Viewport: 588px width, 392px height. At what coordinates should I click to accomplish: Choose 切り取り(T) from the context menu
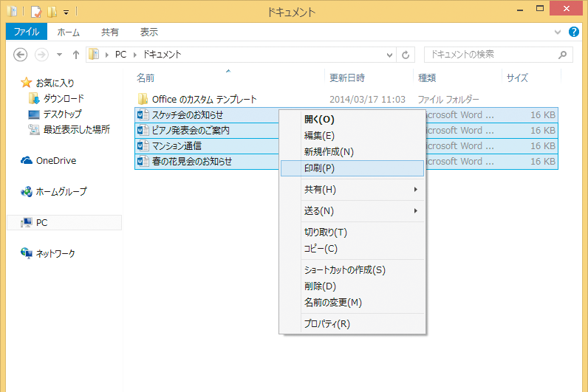pos(352,233)
